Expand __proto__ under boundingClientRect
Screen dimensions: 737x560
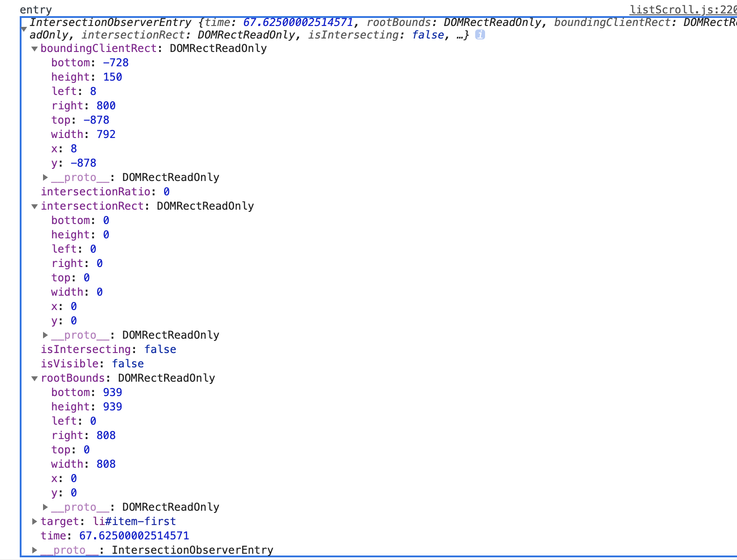(45, 177)
